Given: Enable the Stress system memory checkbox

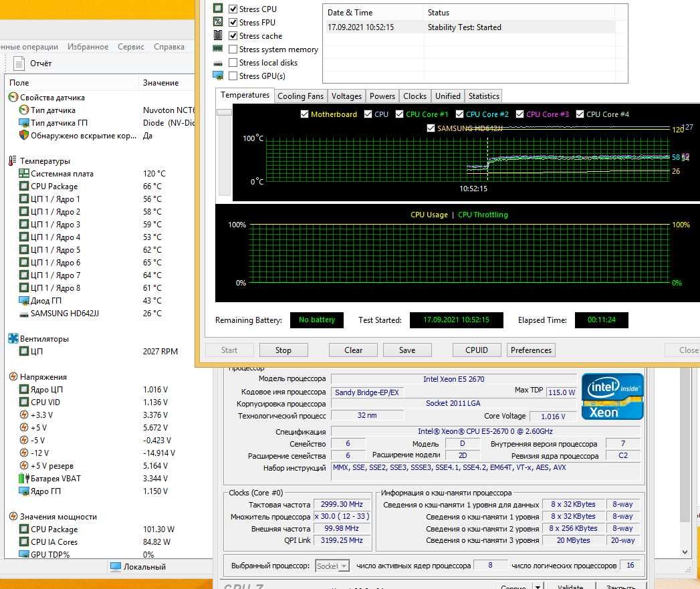Looking at the screenshot, I should tap(233, 49).
